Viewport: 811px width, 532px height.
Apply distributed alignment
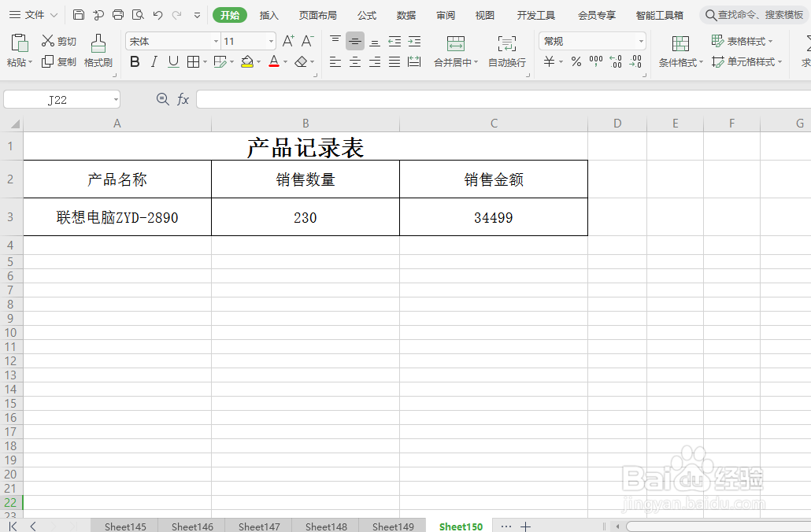[x=414, y=62]
